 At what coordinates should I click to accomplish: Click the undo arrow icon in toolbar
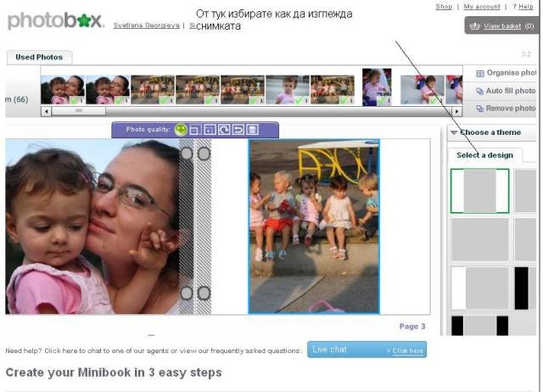(x=238, y=130)
